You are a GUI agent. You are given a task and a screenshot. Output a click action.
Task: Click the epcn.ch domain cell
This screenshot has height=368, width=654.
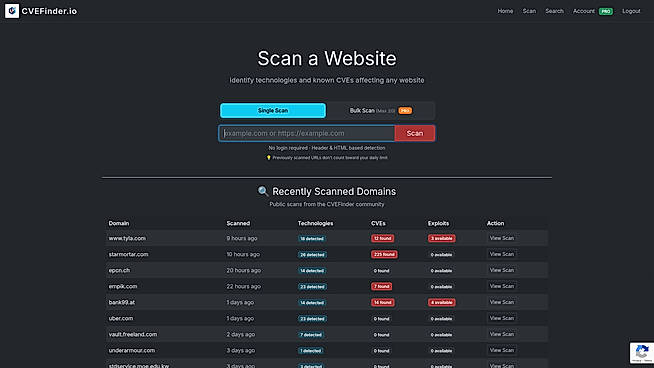tap(119, 270)
